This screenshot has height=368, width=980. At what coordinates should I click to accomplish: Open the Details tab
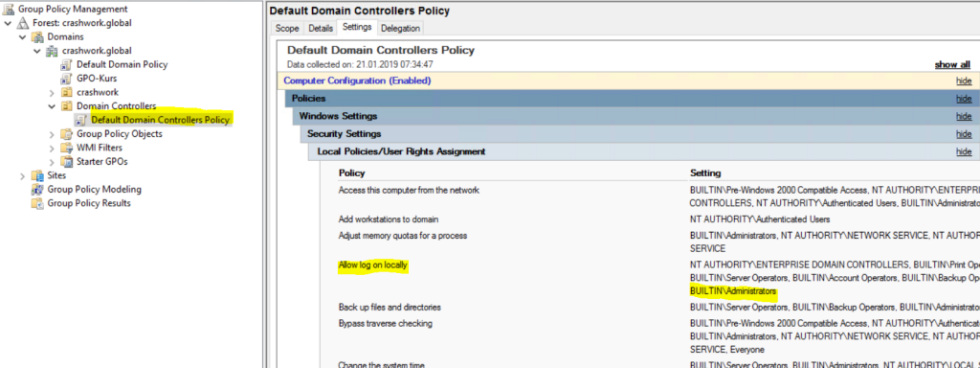pyautogui.click(x=321, y=28)
